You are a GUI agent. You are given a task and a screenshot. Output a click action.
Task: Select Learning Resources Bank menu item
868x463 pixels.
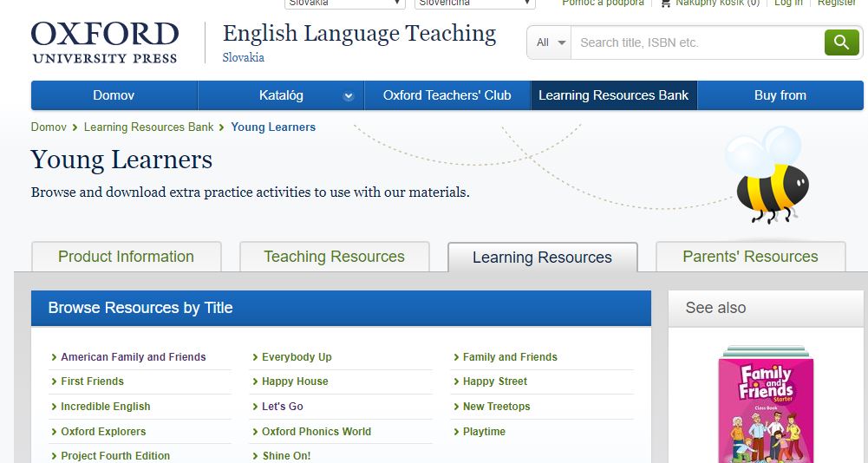(614, 95)
